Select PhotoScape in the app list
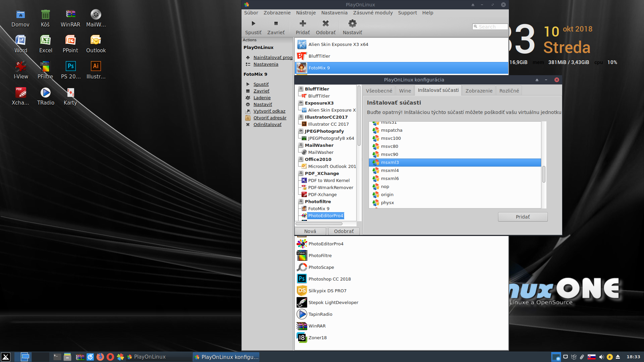 pyautogui.click(x=401, y=267)
